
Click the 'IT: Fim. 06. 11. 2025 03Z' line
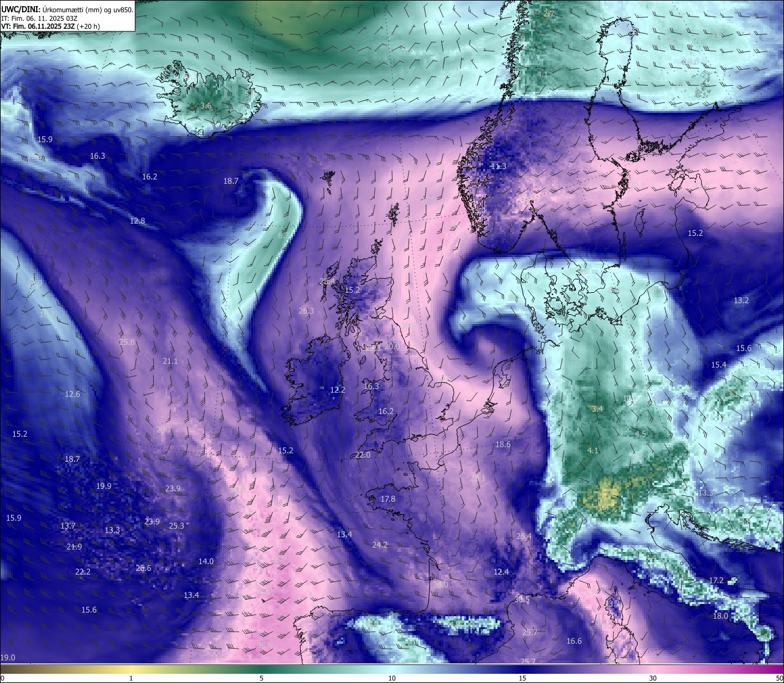point(39,18)
